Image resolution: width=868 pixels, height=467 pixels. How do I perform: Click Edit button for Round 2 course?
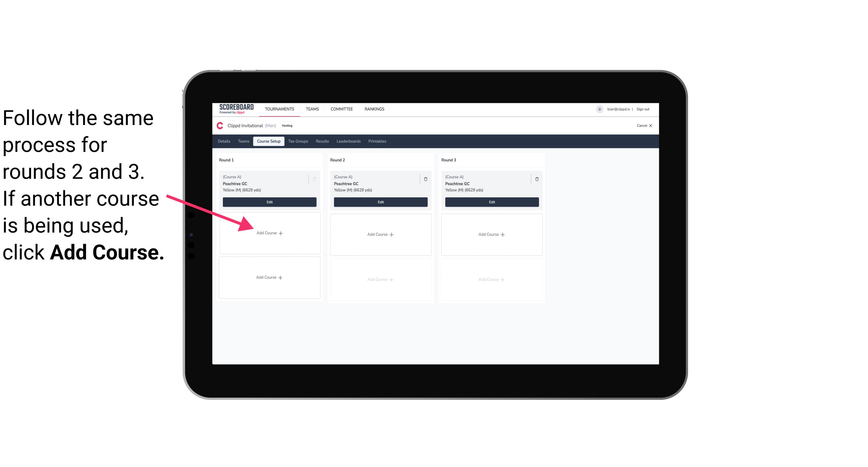point(380,202)
